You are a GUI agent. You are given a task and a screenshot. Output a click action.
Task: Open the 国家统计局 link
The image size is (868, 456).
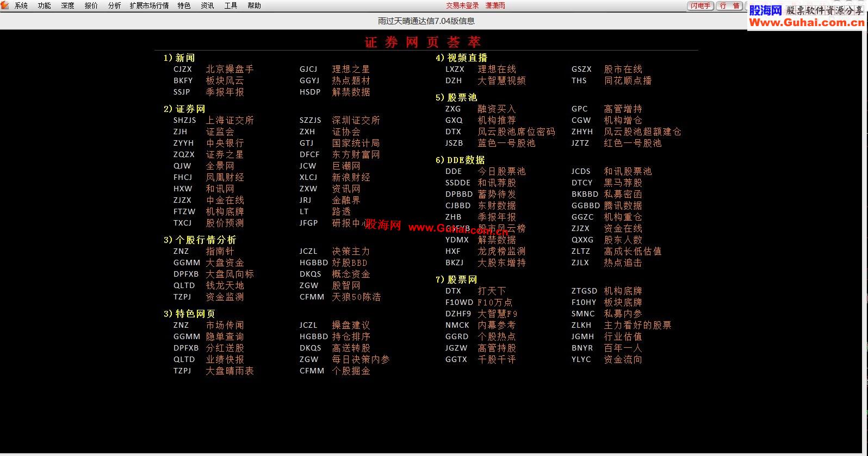[x=356, y=143]
